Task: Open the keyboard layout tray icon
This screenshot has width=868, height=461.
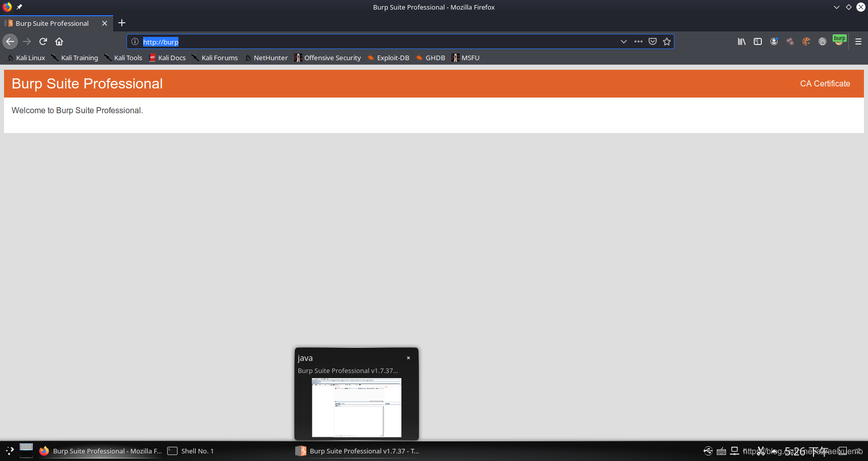Action: 721,451
